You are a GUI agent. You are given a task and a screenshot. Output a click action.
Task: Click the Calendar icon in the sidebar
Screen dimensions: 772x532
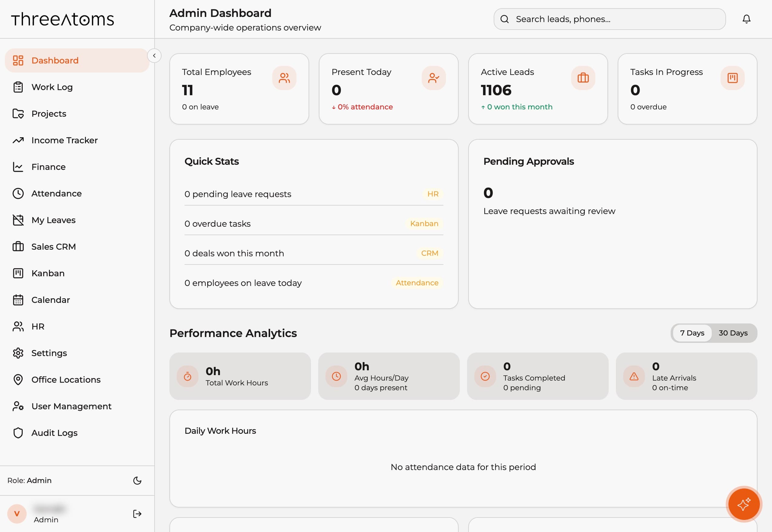pos(18,300)
